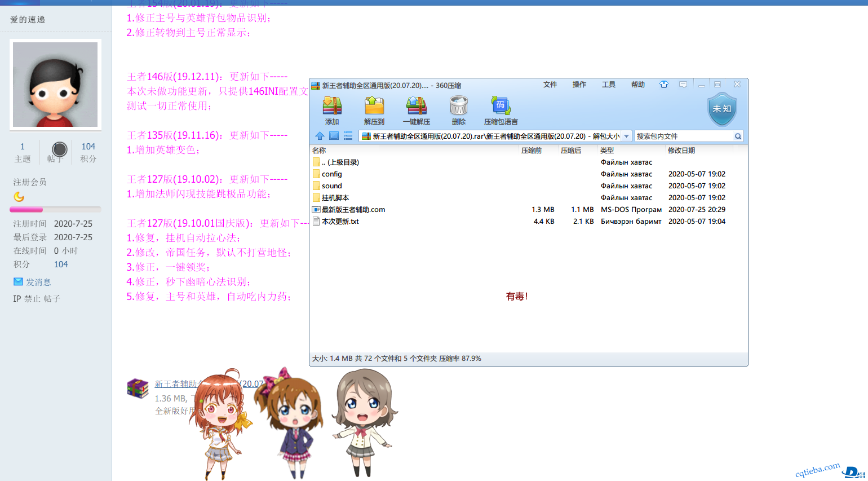Click the moon level badge under 注册会员
The image size is (868, 481).
point(19,197)
